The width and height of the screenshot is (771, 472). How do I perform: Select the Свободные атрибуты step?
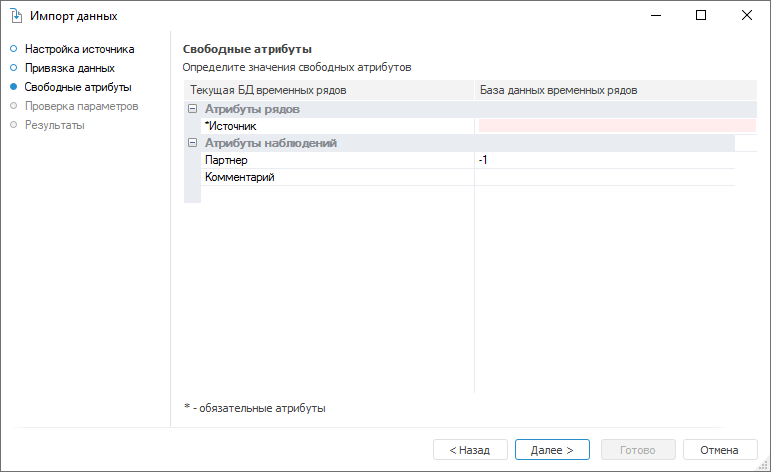point(77,87)
